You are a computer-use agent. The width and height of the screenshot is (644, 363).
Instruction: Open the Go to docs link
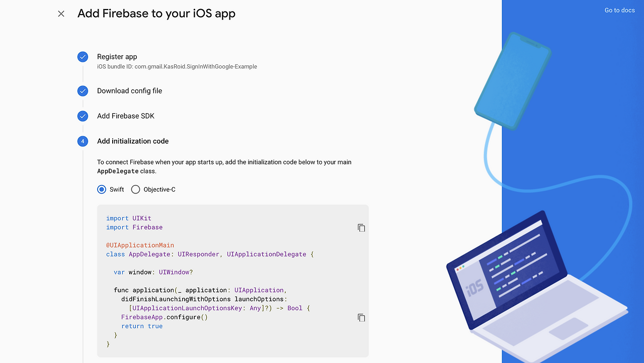coord(619,10)
